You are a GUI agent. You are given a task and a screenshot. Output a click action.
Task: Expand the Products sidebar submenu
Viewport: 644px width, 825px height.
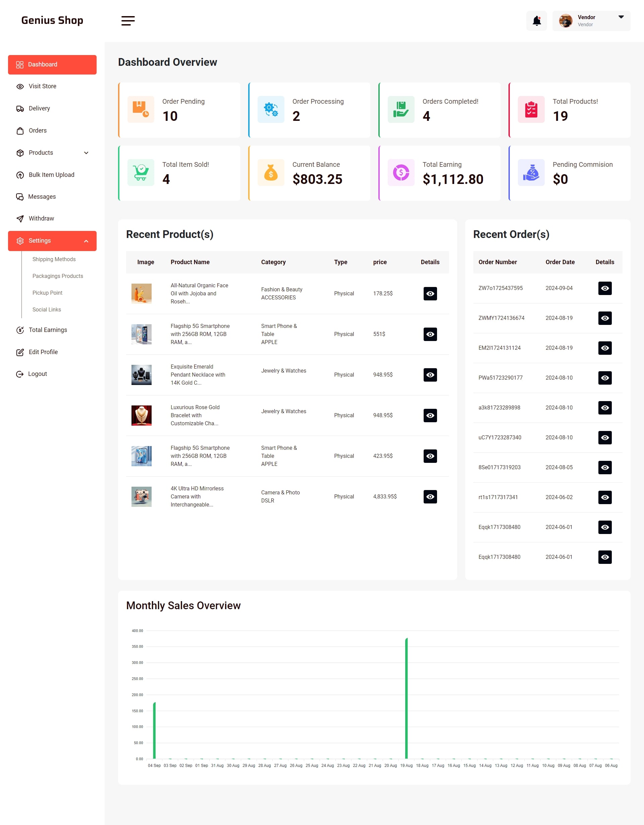[87, 153]
